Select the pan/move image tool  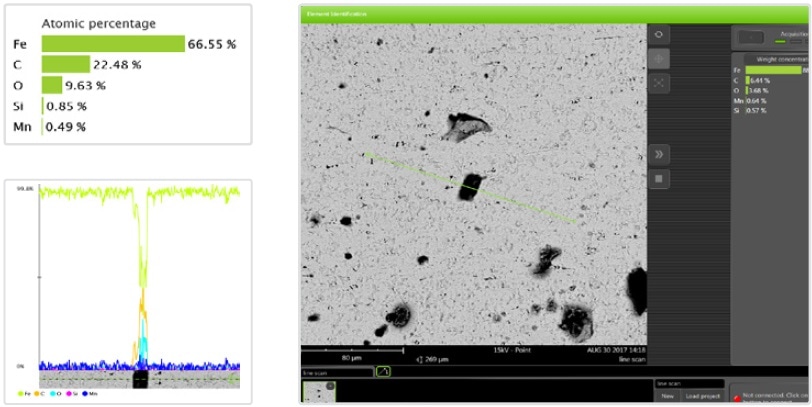pos(659,59)
